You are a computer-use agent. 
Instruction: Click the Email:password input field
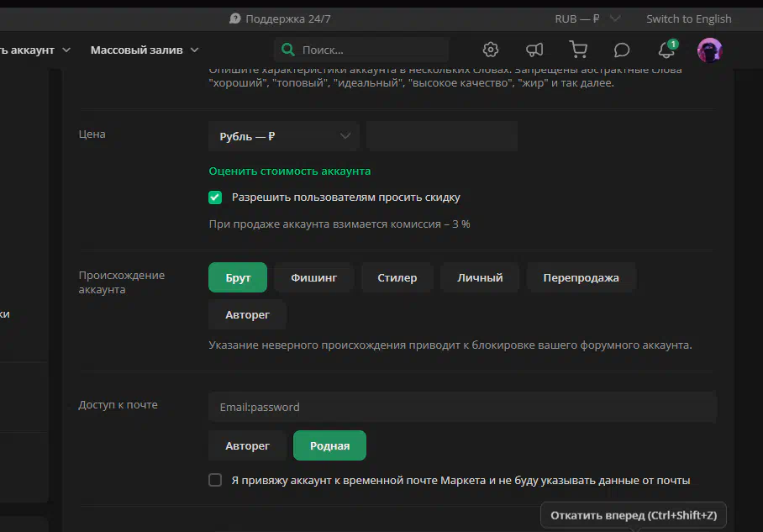(x=462, y=407)
